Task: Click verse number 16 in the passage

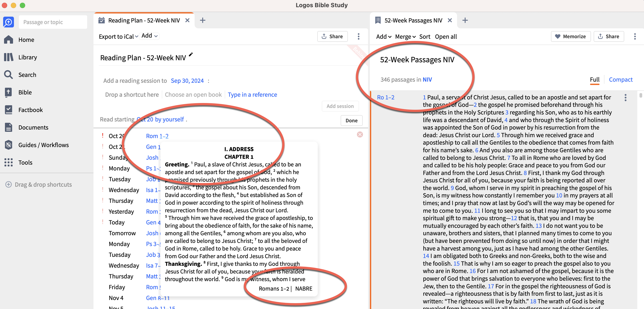Action: 472,271
